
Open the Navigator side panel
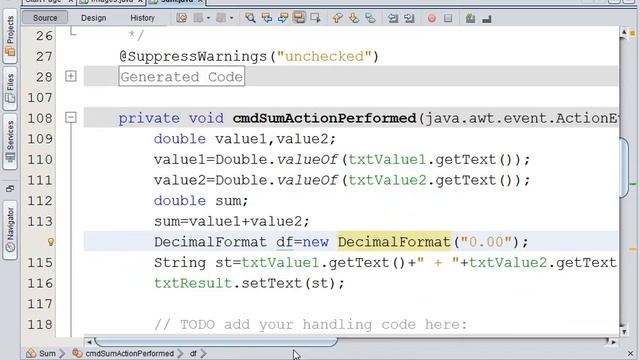pos(10,230)
